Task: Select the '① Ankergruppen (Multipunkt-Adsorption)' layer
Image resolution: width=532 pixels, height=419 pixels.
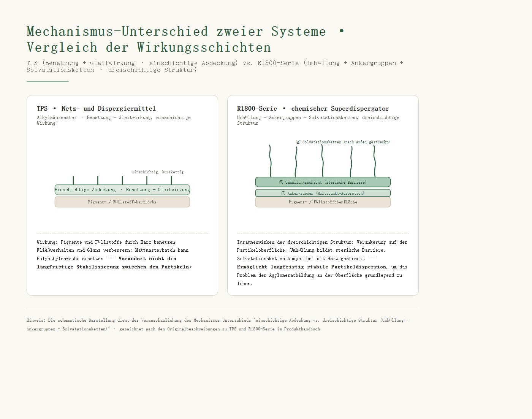Action: tap(323, 193)
